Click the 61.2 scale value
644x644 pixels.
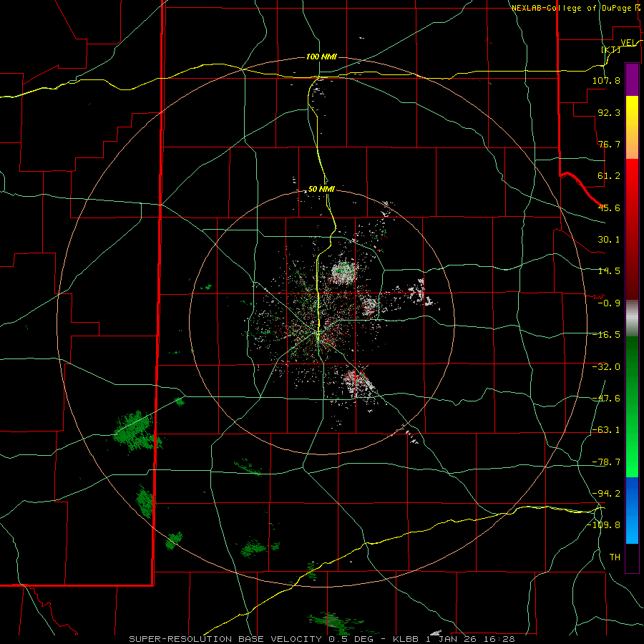click(x=609, y=176)
